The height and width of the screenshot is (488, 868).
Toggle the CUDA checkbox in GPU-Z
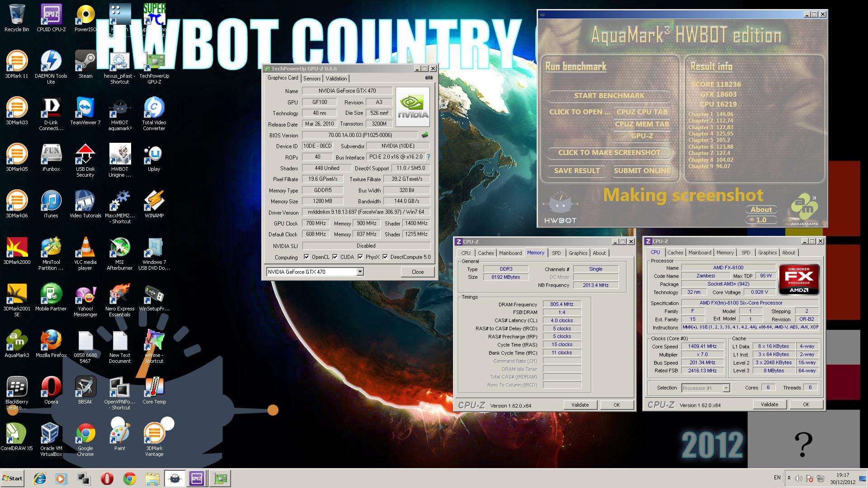pos(335,257)
